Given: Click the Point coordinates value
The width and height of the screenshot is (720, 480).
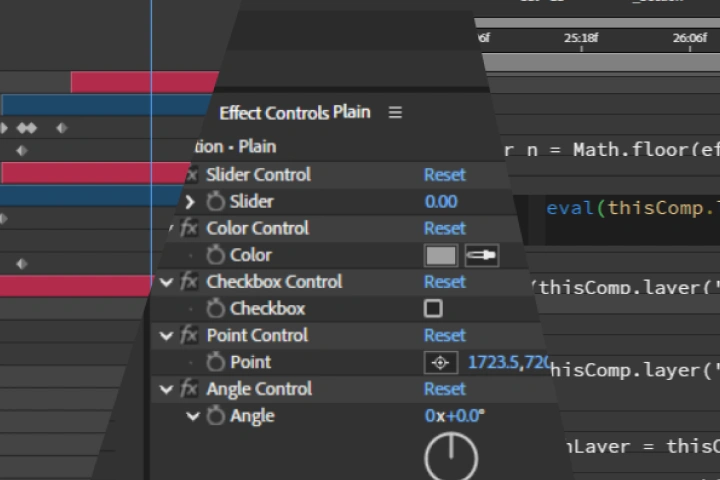Looking at the screenshot, I should 509,362.
